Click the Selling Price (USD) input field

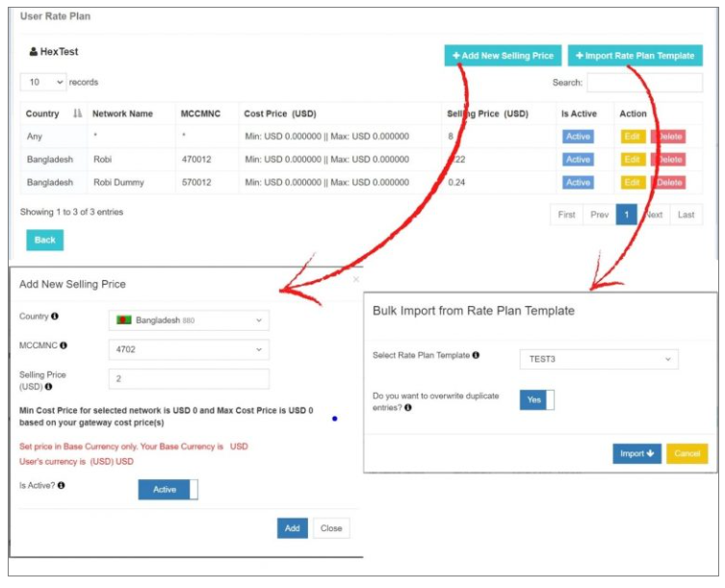pyautogui.click(x=189, y=378)
